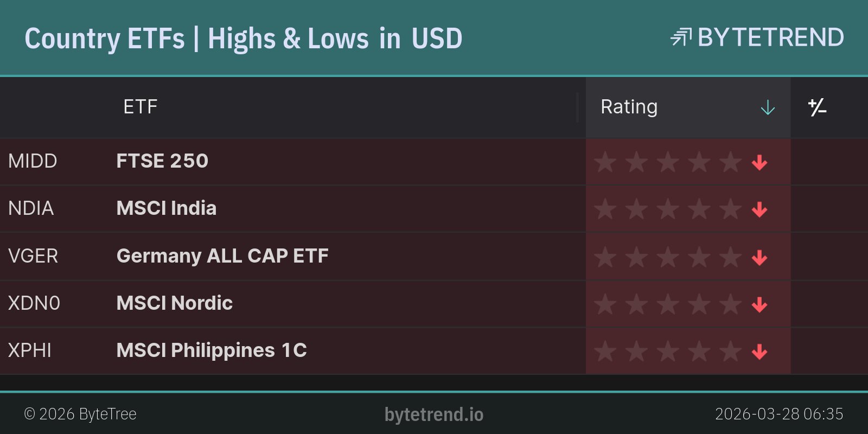Visit the bytetrend.io footer link
868x434 pixels.
coord(434,414)
